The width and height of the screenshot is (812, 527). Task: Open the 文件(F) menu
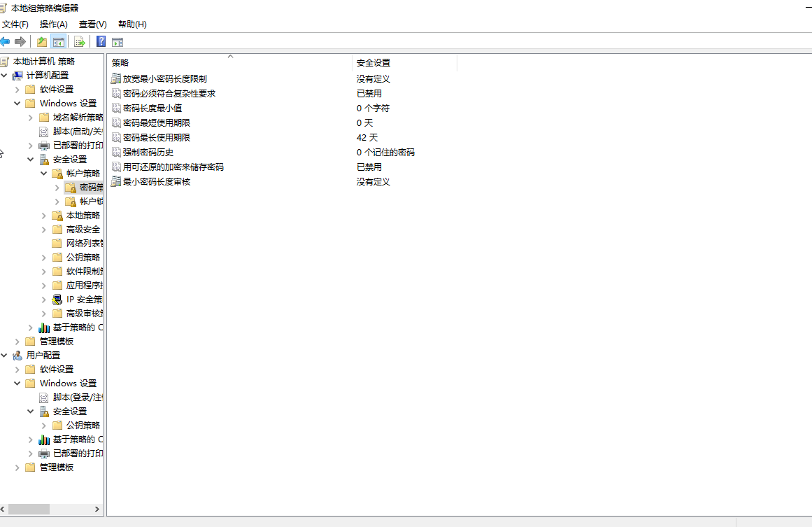coord(15,24)
